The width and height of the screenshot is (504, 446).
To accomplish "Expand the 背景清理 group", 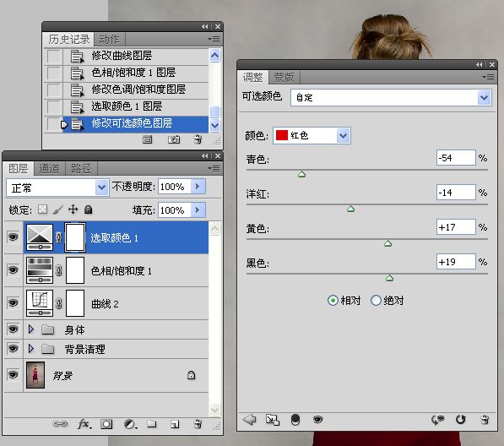I will pyautogui.click(x=31, y=348).
